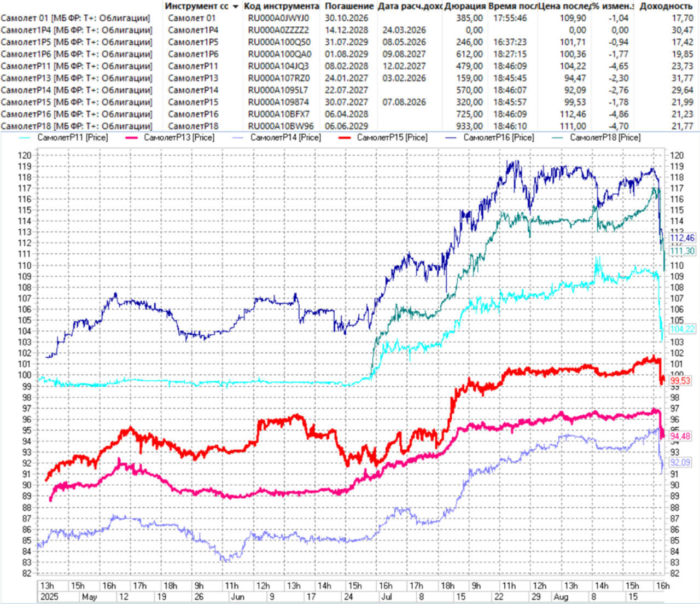
Task: Click instrument code RU000A0JWYJ0
Action: click(x=278, y=18)
